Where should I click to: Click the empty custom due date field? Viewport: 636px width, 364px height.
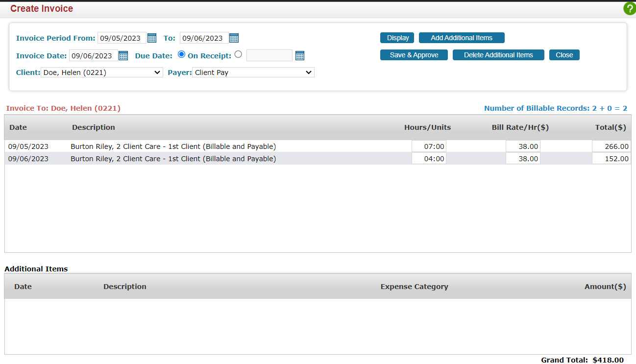tap(269, 55)
